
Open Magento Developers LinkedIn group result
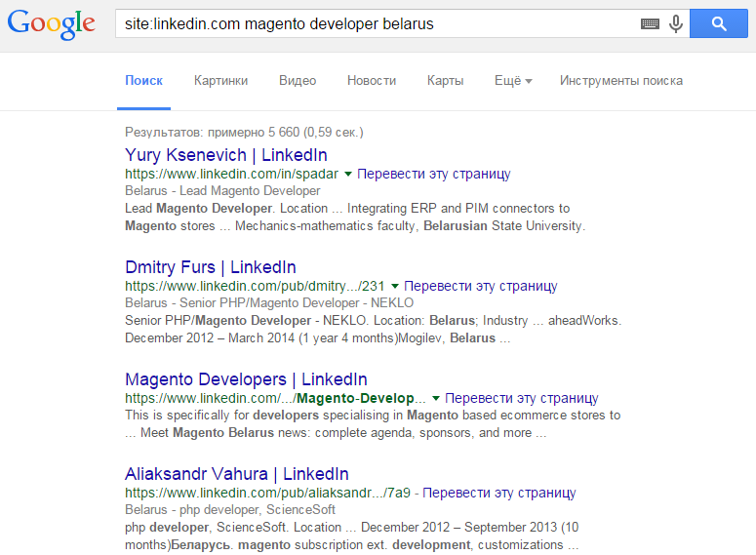[246, 379]
